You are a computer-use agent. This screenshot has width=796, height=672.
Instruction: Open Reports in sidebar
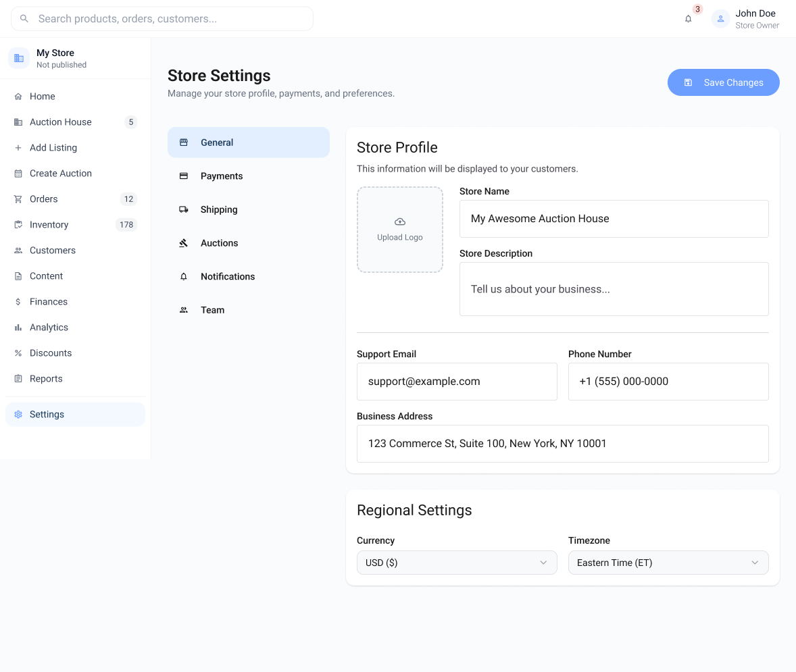click(75, 379)
